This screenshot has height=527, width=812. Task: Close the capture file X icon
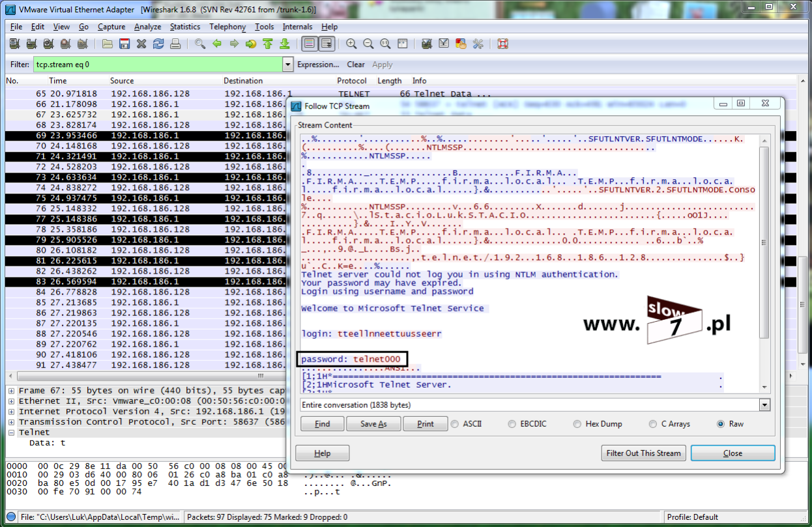coord(141,44)
